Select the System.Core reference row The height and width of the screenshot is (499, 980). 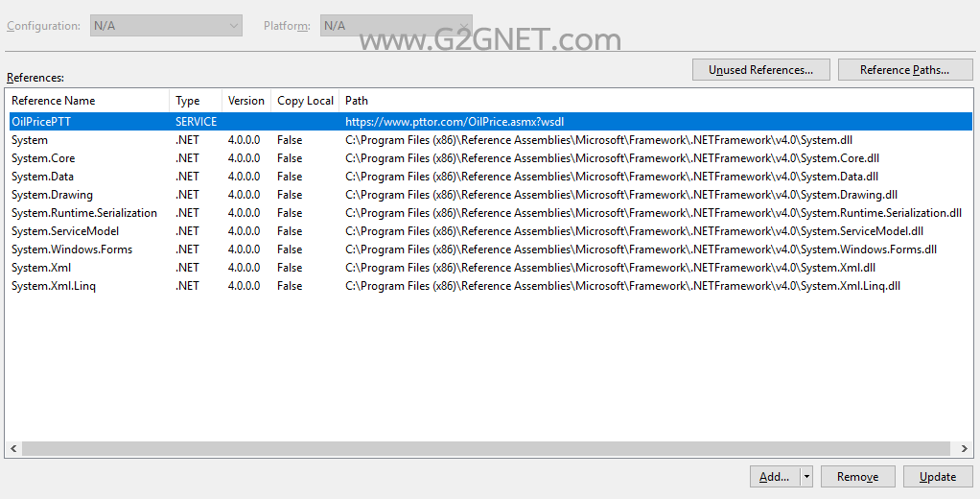coord(491,158)
